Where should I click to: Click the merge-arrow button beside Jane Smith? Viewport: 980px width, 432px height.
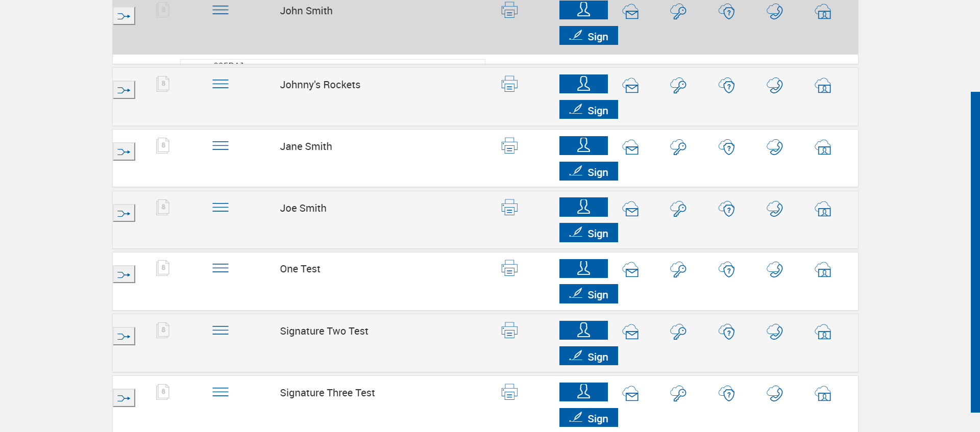click(124, 152)
